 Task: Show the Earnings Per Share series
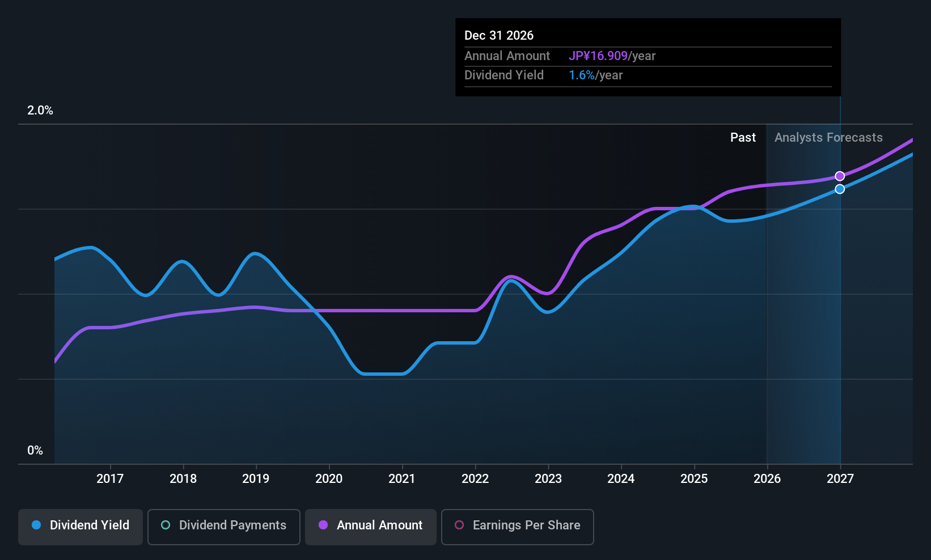coord(518,527)
